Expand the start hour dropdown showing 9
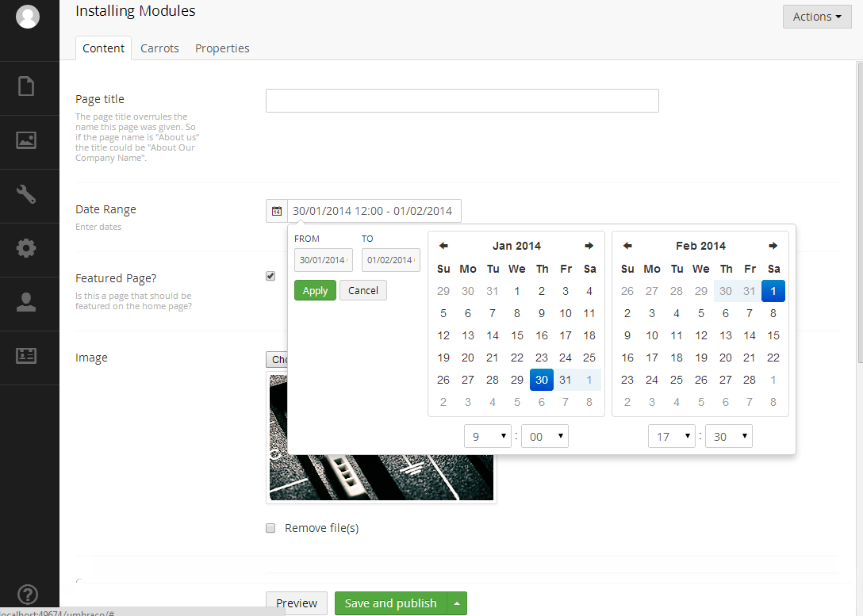This screenshot has width=863, height=616. tap(488, 437)
